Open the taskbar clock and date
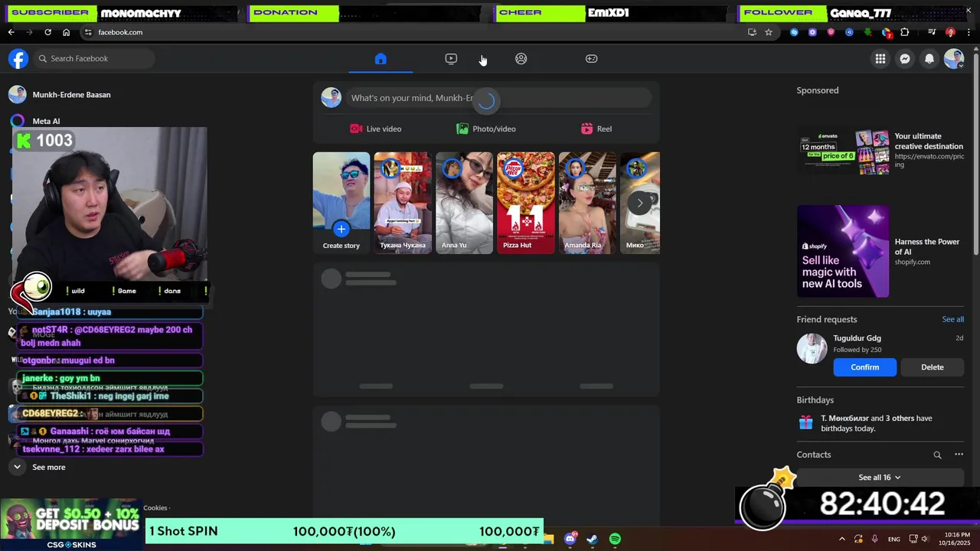Image resolution: width=980 pixels, height=551 pixels. [955, 539]
